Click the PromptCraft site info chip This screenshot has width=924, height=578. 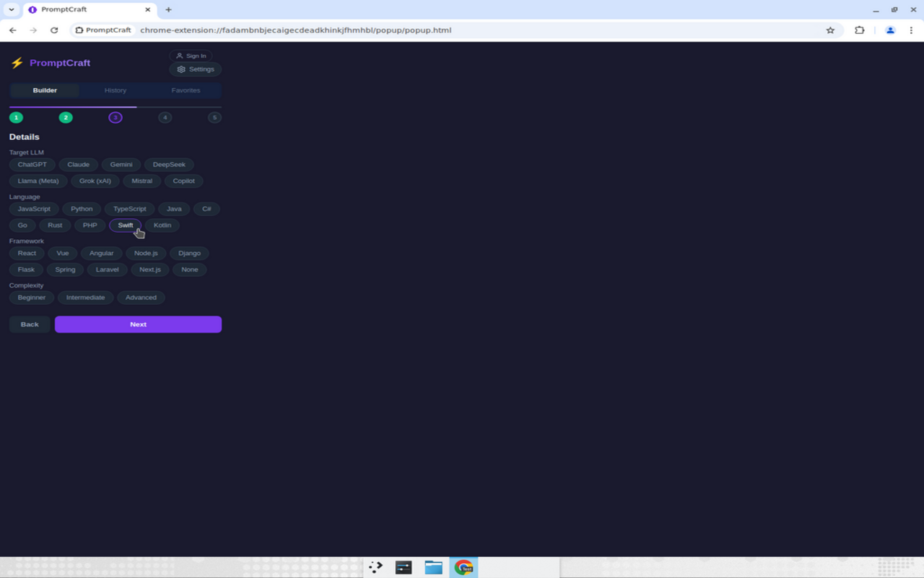coord(103,30)
